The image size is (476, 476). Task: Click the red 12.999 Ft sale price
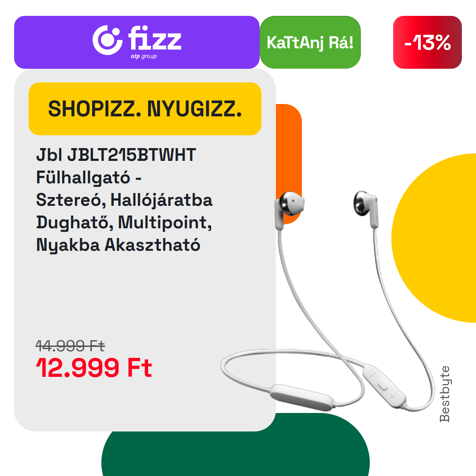click(x=94, y=368)
